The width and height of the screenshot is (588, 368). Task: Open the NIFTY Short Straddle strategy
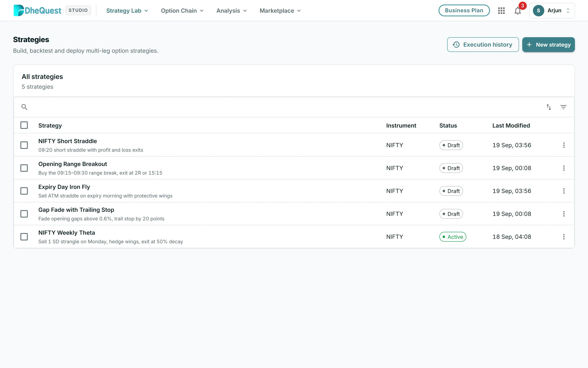(68, 141)
